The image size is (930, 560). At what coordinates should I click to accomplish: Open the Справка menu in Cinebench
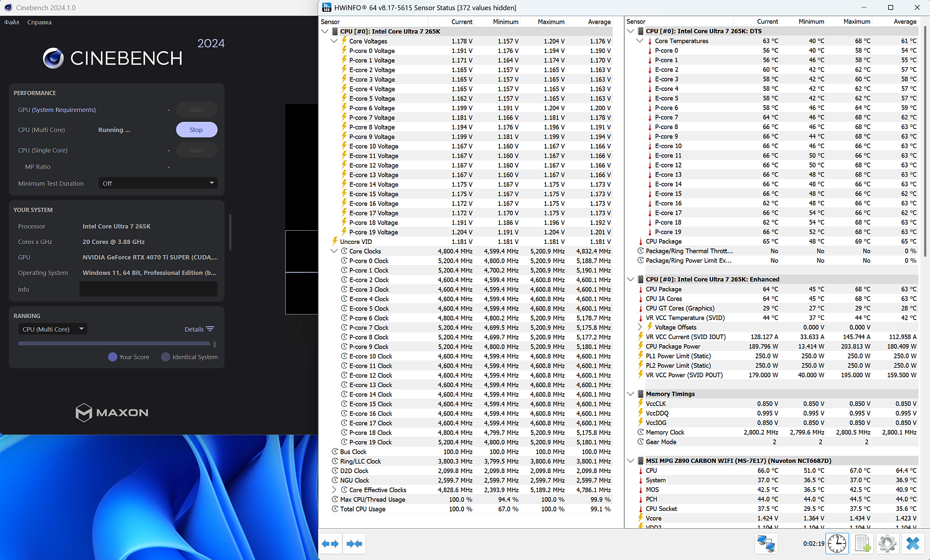pyautogui.click(x=39, y=22)
